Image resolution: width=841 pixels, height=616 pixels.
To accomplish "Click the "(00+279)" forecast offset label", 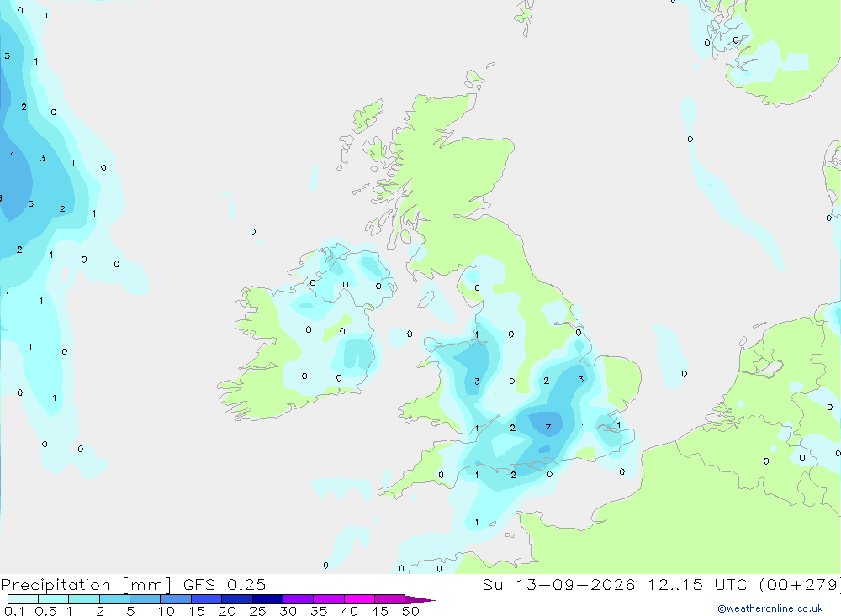I will pos(801,585).
